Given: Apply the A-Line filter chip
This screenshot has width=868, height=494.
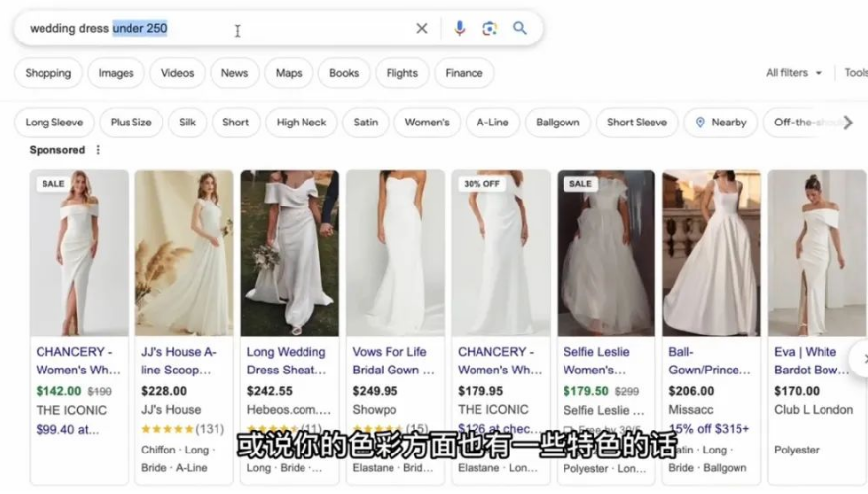Looking at the screenshot, I should (492, 123).
